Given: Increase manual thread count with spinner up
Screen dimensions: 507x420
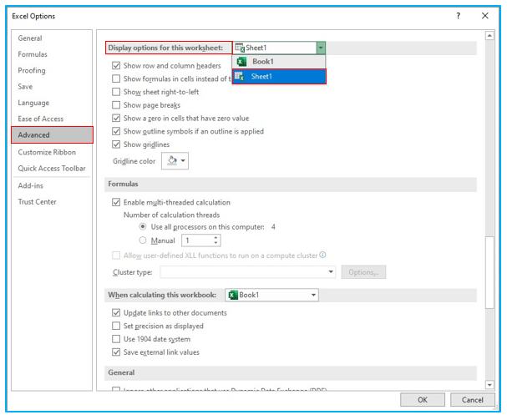Looking at the screenshot, I should [216, 238].
